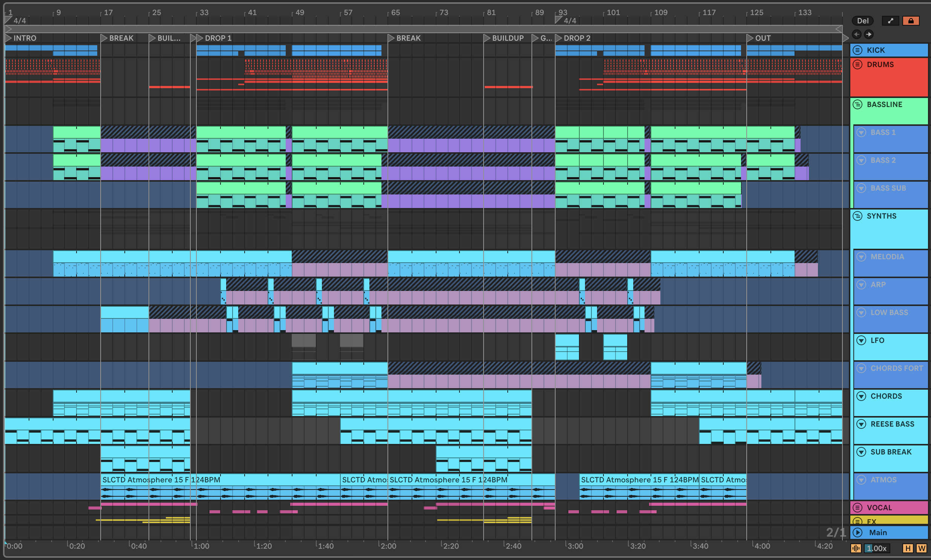Jump to previous locator arrow

tap(857, 34)
